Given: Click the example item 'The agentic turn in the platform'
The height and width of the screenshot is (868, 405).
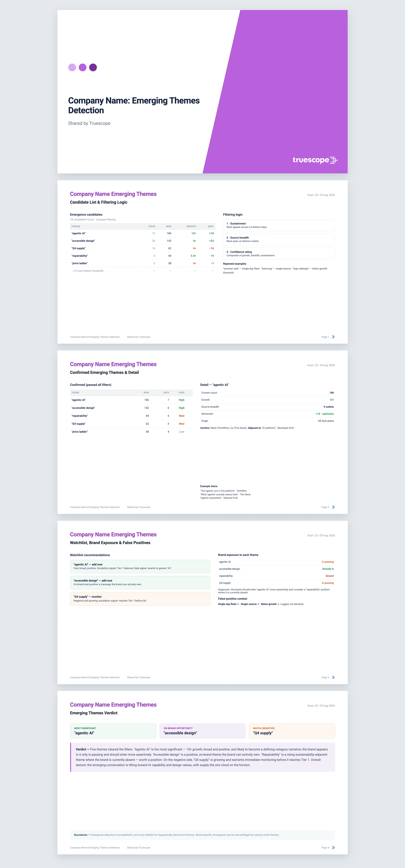Looking at the screenshot, I should tap(223, 491).
